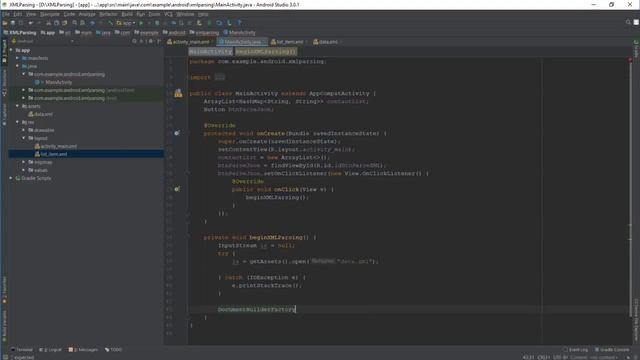Viewport: 640px width, 360px height.
Task: Open the VCS menu
Action: (x=168, y=14)
